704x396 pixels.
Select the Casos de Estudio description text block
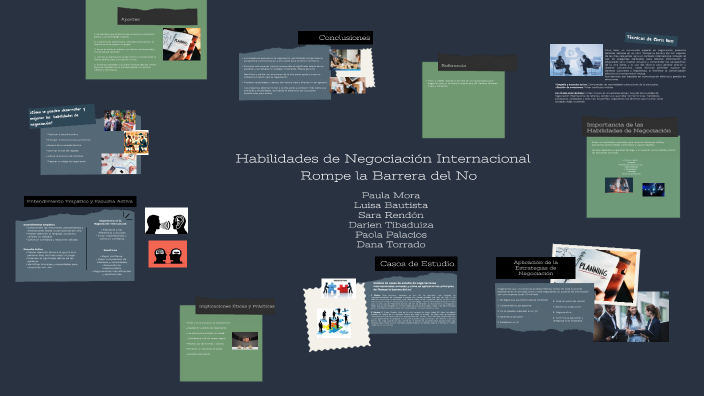click(413, 305)
